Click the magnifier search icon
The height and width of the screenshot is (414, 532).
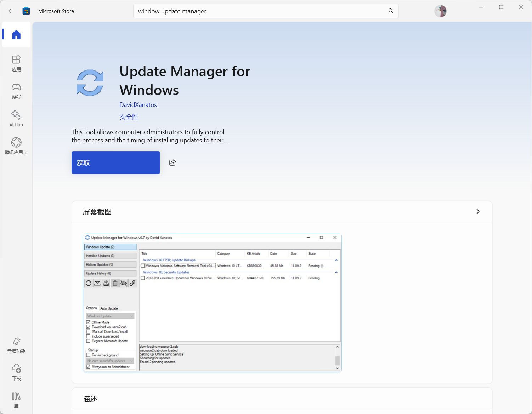391,11
